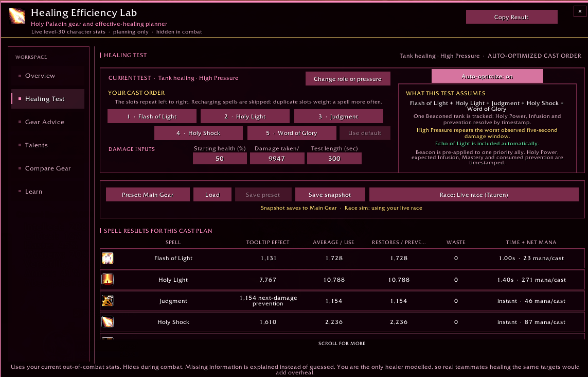Open Race: Live race (Tauren) selector

[474, 195]
